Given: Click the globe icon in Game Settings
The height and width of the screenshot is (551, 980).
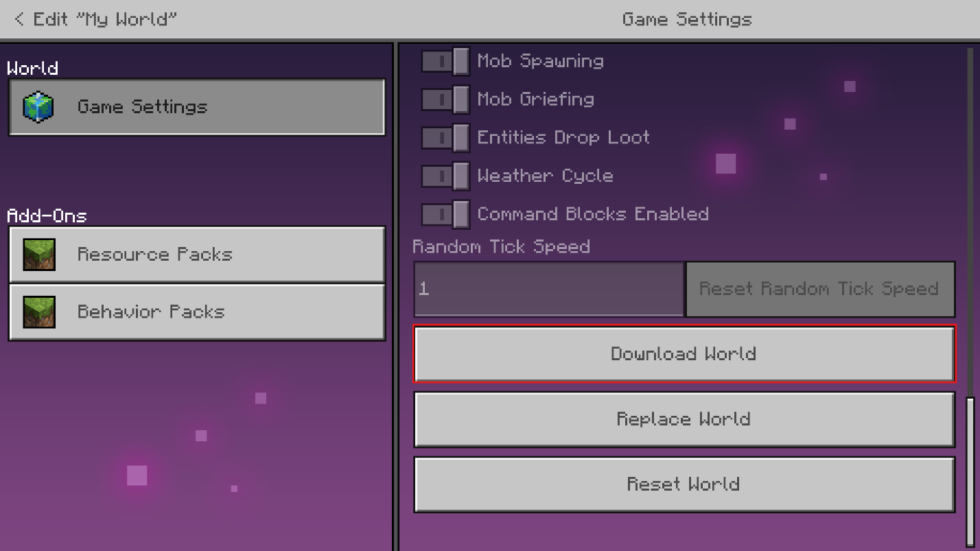Looking at the screenshot, I should (x=38, y=107).
